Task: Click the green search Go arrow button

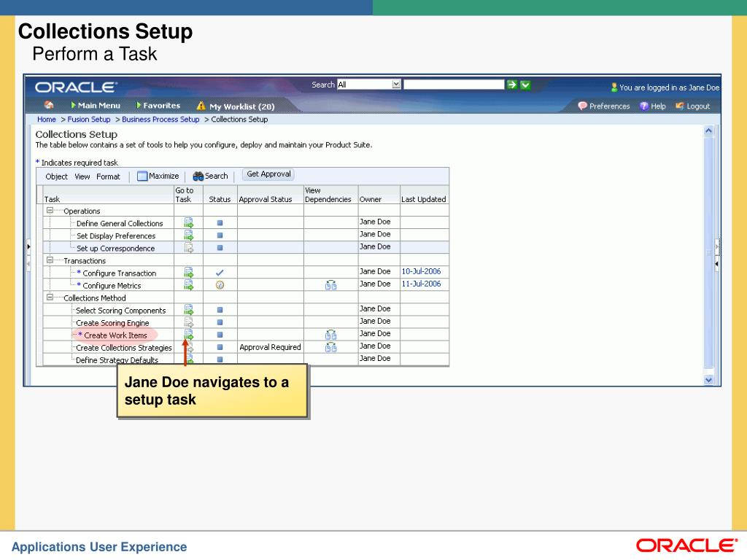Action: coord(512,85)
